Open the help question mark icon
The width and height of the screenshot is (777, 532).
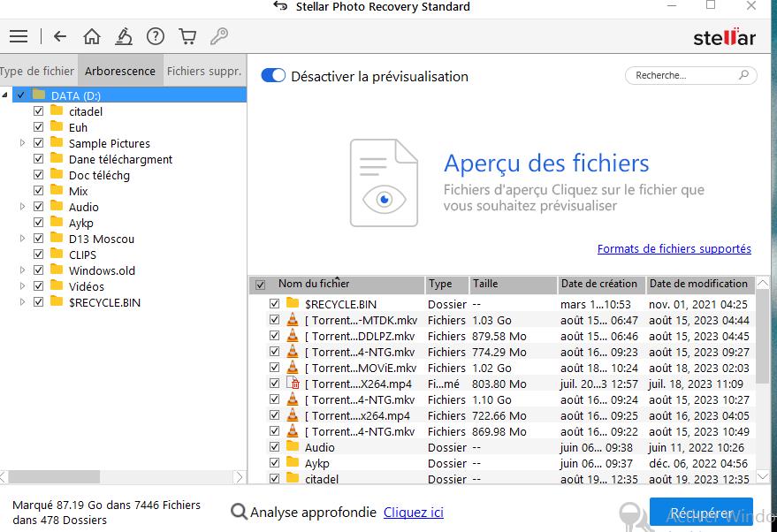(x=156, y=36)
